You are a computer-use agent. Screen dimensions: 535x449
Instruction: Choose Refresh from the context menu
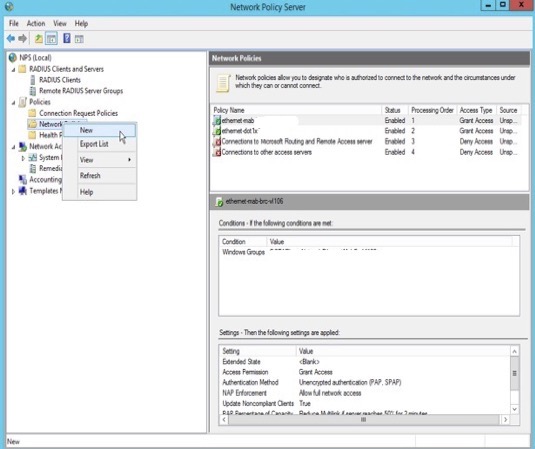[100, 176]
